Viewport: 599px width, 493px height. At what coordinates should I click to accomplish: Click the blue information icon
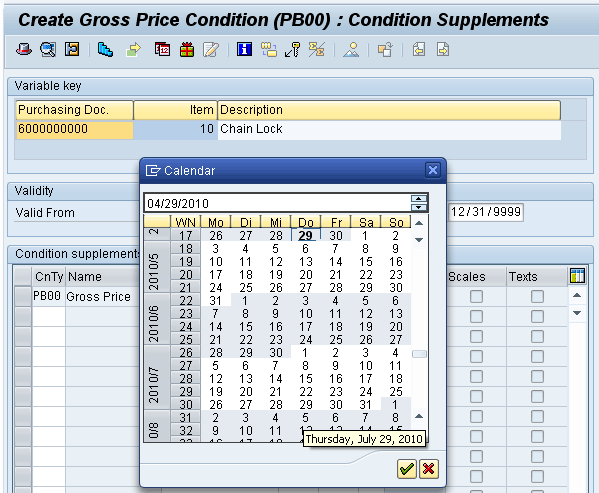coord(244,49)
